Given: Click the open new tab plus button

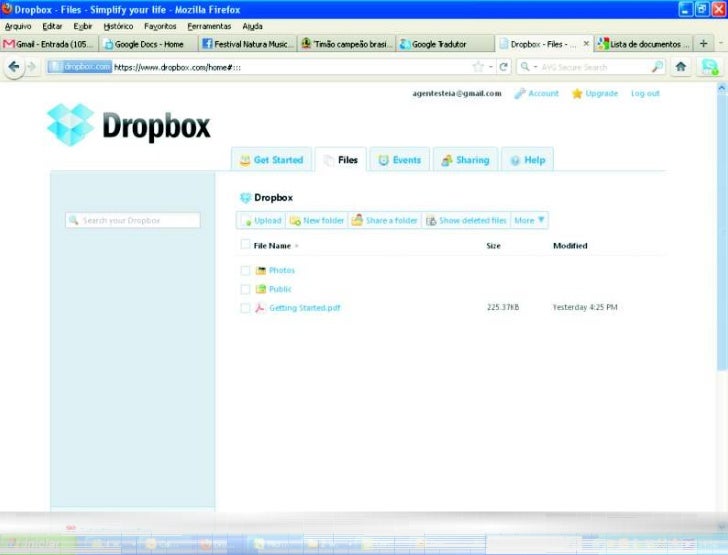Looking at the screenshot, I should pyautogui.click(x=703, y=44).
